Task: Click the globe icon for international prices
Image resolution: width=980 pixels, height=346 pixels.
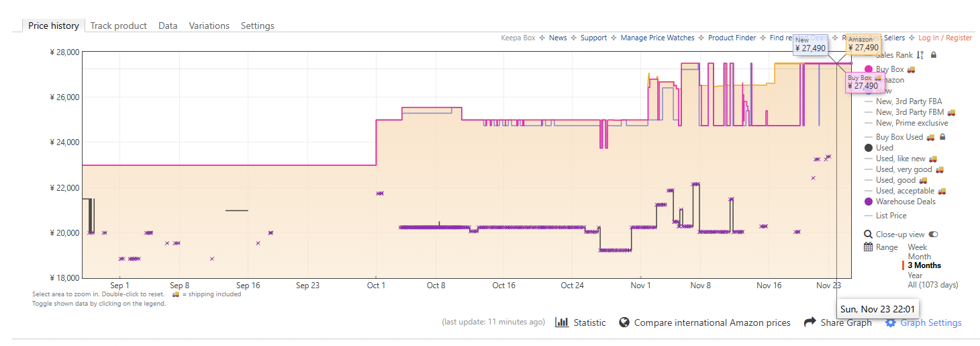Action: point(624,322)
